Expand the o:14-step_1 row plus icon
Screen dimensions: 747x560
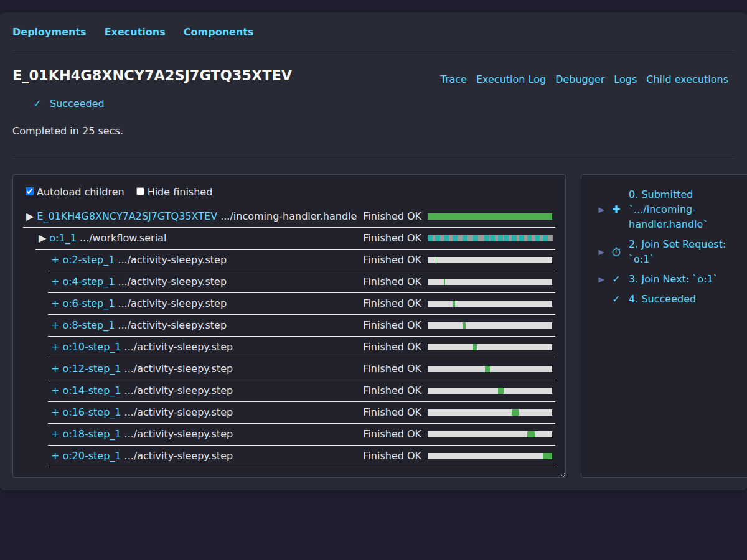[55, 391]
